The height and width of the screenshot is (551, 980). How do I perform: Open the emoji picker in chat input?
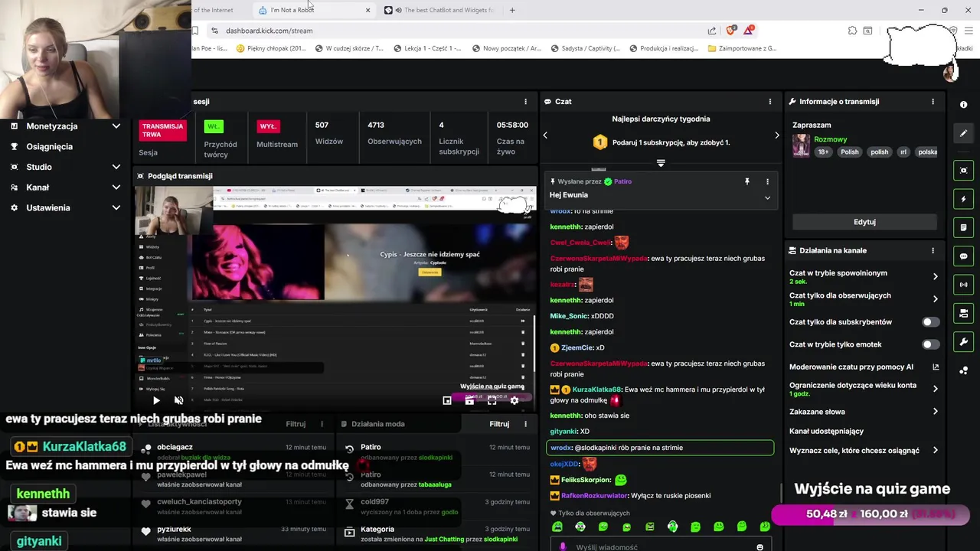click(759, 547)
